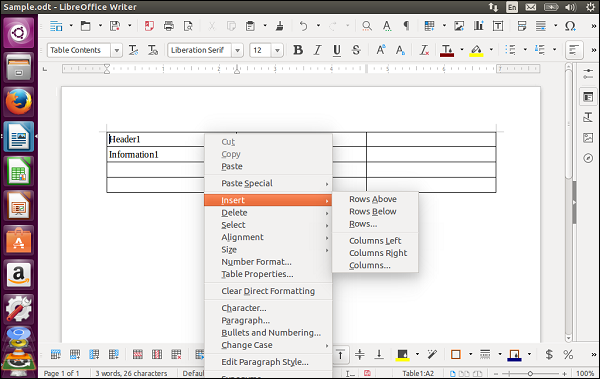
Task: Open sidebar Properties panel icon
Action: [588, 97]
